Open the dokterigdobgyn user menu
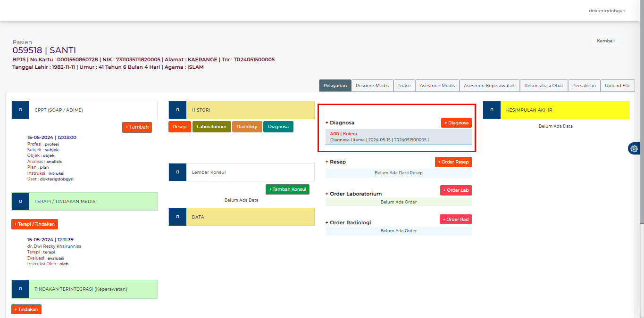This screenshot has height=318, width=644. pyautogui.click(x=607, y=11)
